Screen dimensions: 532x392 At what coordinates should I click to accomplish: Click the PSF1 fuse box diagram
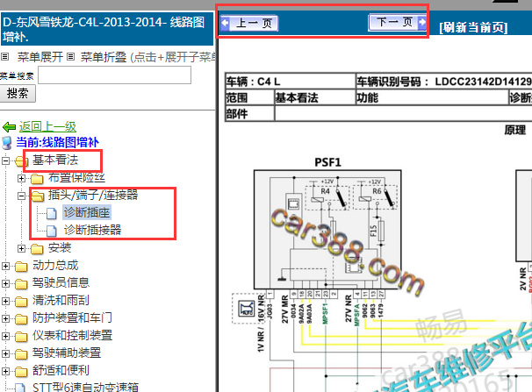pos(327,230)
